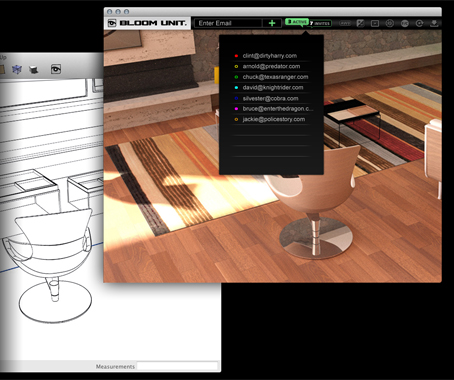454x380 pixels.
Task: Click the circular refresh arrow icon
Action: coord(419,23)
